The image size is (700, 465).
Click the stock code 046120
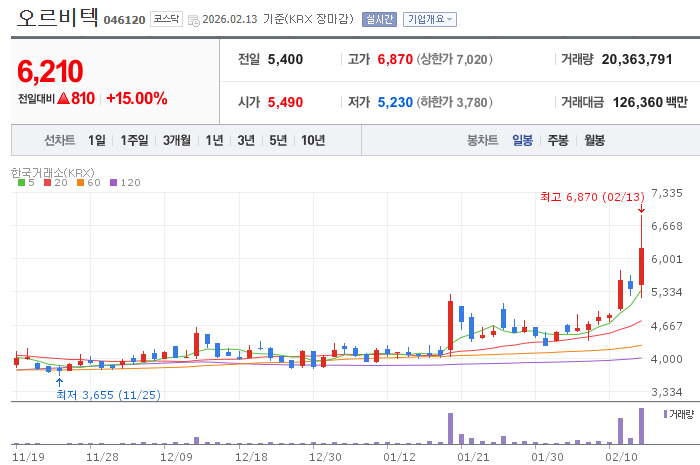pyautogui.click(x=125, y=20)
